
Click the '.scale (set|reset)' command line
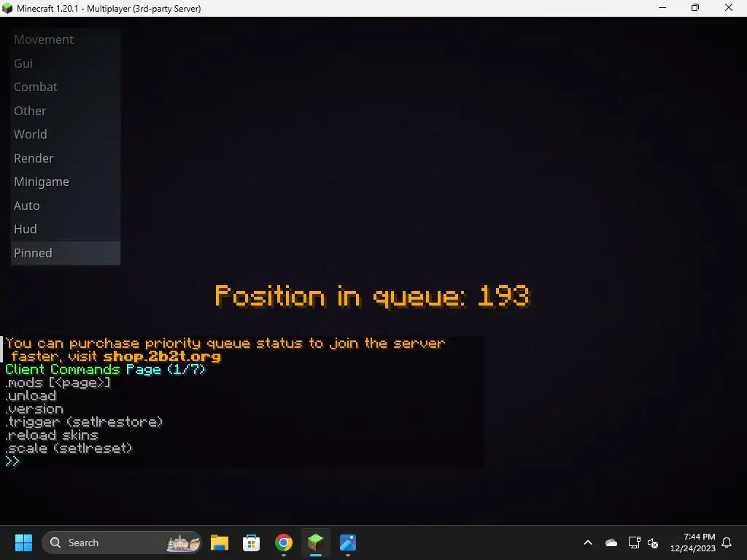pos(69,448)
